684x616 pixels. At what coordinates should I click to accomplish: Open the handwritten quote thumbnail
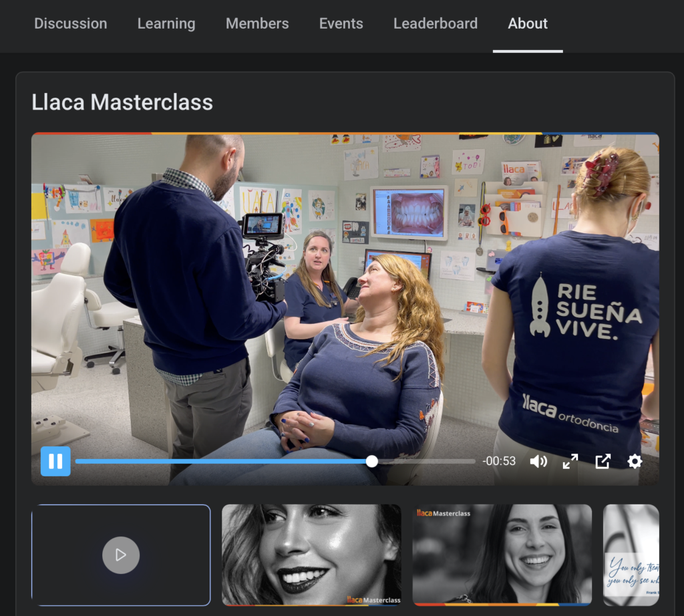click(631, 555)
